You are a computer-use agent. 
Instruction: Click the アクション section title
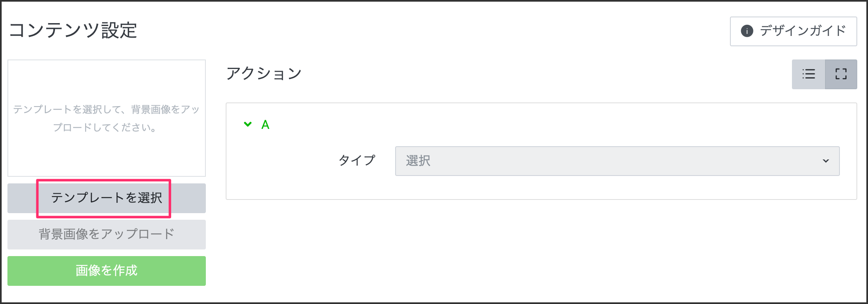pyautogui.click(x=264, y=74)
